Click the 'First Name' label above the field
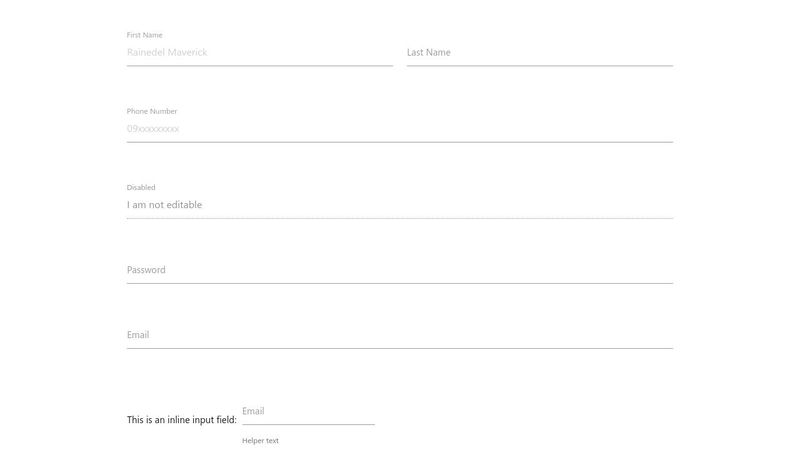Viewport: 800px width, 450px height. tap(144, 35)
